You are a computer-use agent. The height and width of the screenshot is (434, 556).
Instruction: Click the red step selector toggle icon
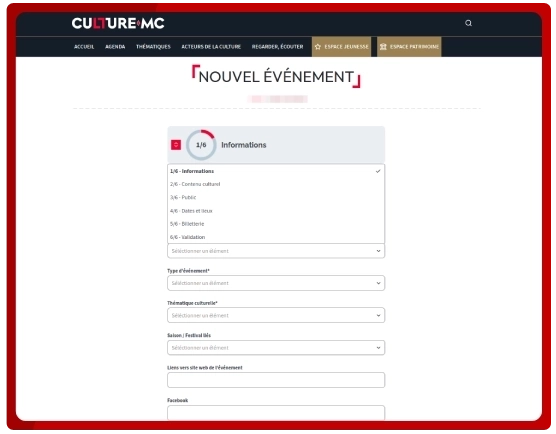(x=176, y=145)
